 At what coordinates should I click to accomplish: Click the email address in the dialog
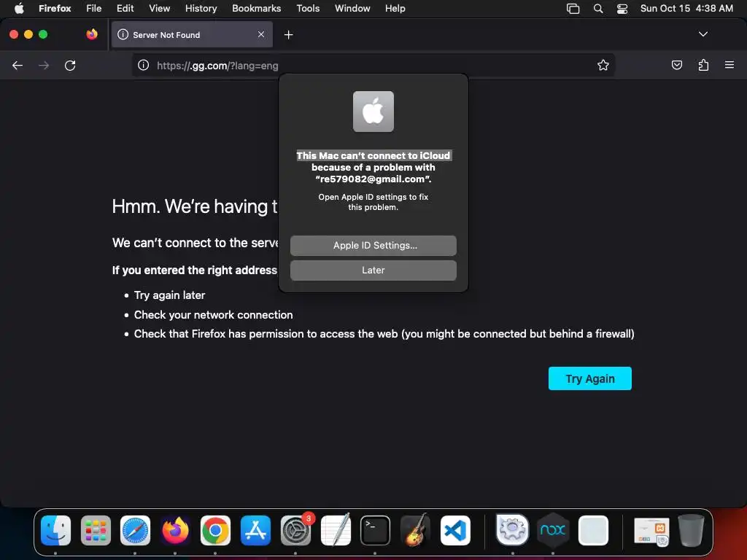point(373,179)
